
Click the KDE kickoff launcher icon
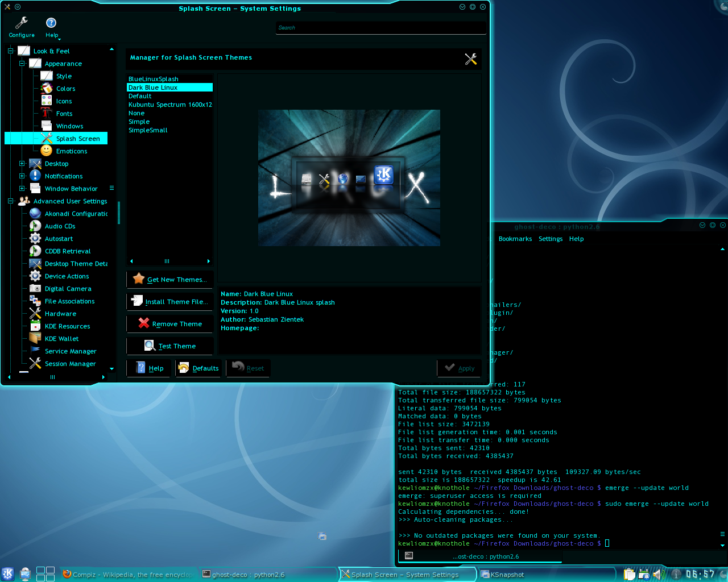coord(8,574)
